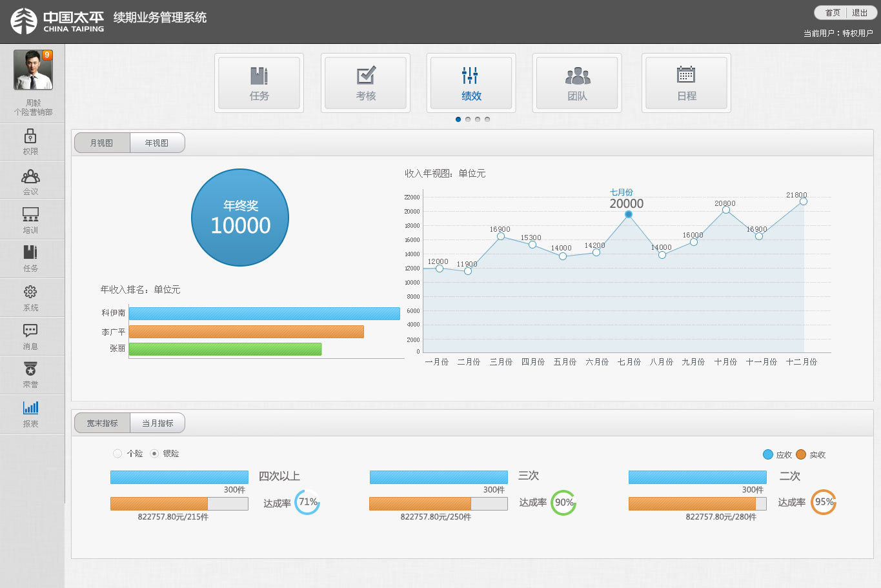Open the 权限 lock icon in sidebar
Screen dimensions: 881x588
(x=30, y=136)
